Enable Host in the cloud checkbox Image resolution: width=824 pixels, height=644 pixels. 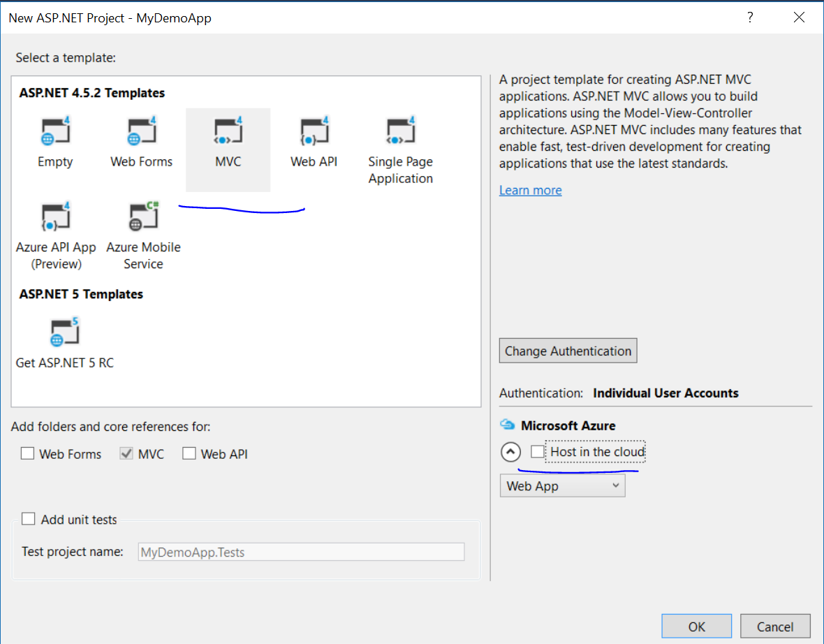point(537,452)
